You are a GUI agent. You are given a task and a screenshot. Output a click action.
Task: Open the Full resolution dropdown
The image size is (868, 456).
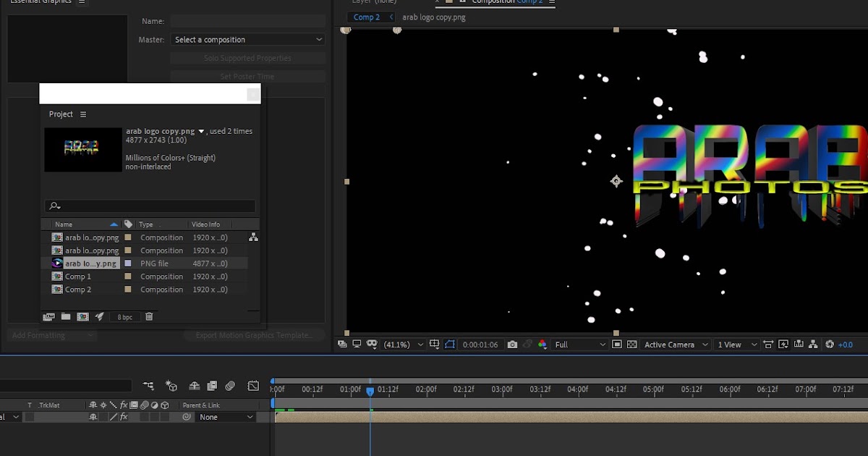(580, 345)
